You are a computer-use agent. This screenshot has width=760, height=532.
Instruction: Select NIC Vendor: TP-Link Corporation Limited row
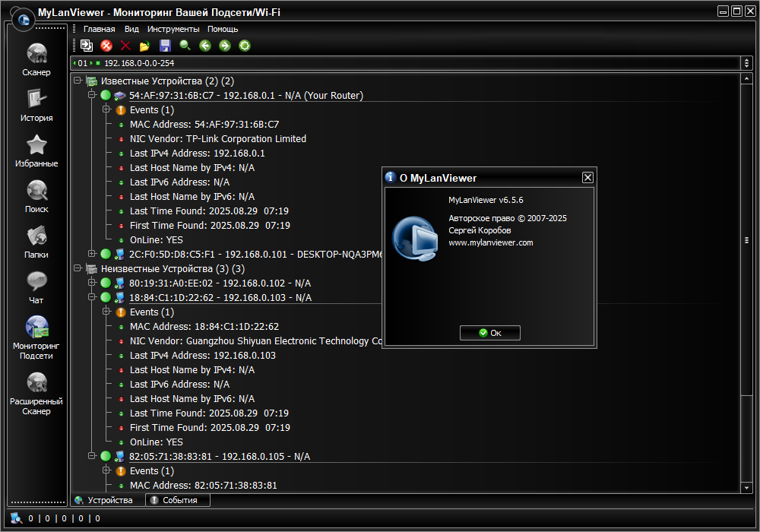click(217, 138)
